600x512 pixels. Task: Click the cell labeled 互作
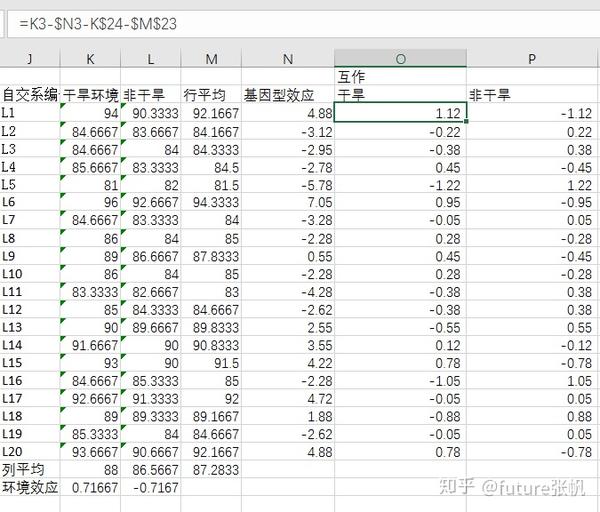coord(400,77)
